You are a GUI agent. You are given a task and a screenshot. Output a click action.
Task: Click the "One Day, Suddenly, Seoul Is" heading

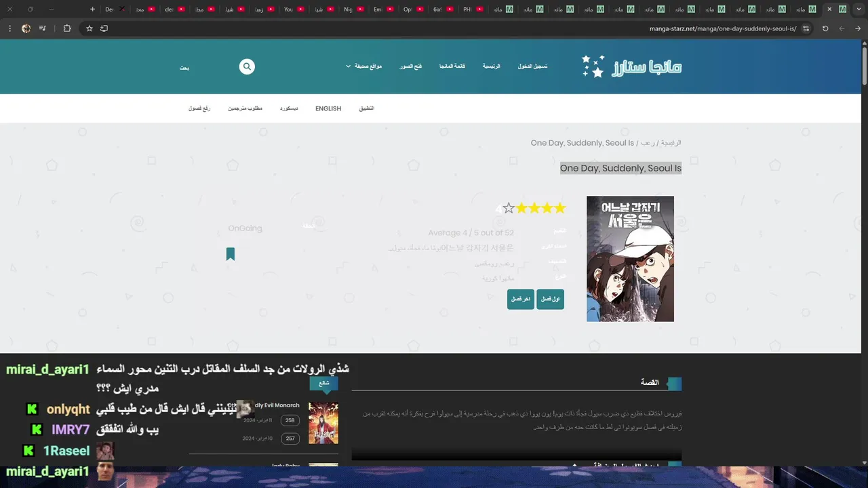[x=620, y=168]
